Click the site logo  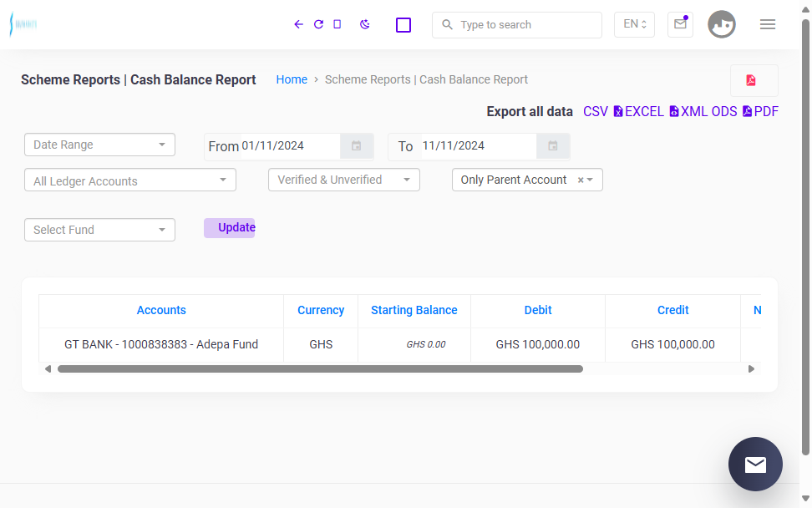pos(23,24)
